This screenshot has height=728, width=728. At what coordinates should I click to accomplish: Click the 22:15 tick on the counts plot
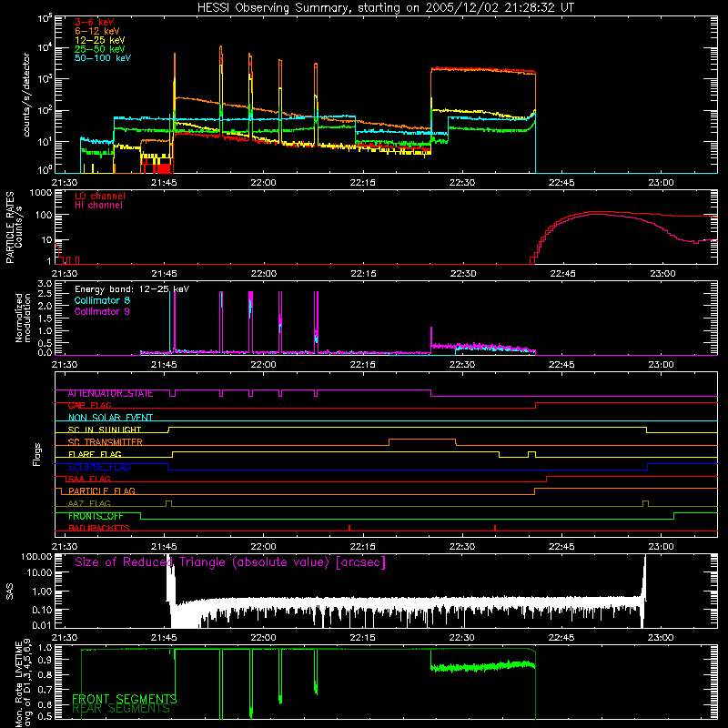362,183
